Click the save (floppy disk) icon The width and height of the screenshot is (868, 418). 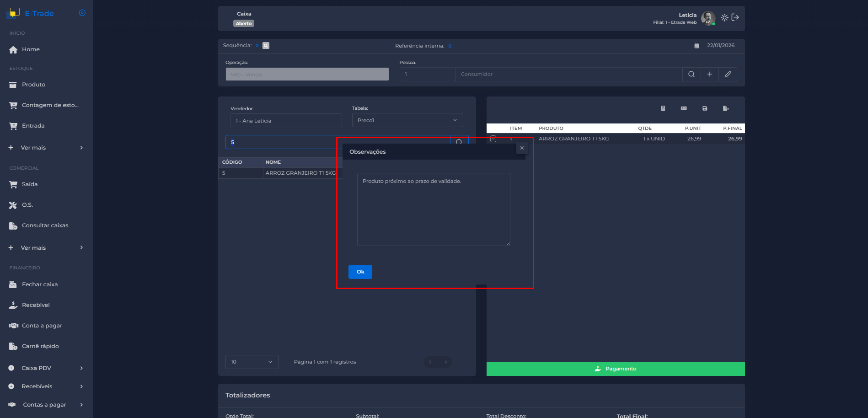[705, 108]
